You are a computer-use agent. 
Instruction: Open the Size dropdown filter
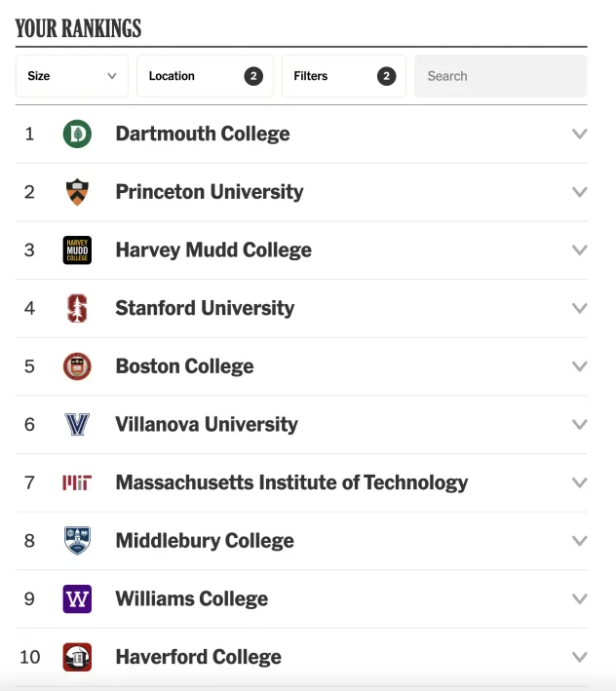pyautogui.click(x=72, y=76)
